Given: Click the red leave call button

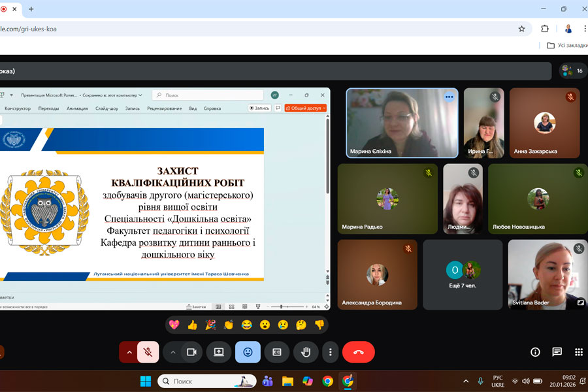Looking at the screenshot, I should point(359,352).
